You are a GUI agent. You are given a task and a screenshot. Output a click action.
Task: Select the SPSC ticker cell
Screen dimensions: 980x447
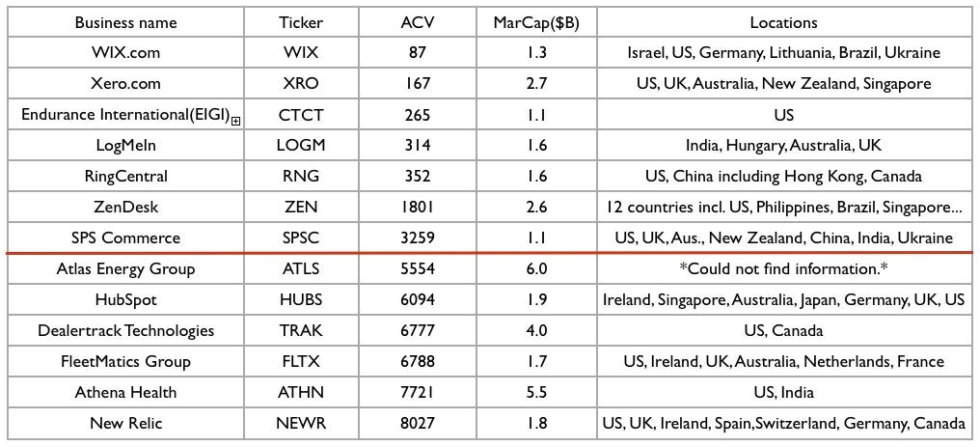click(x=301, y=237)
